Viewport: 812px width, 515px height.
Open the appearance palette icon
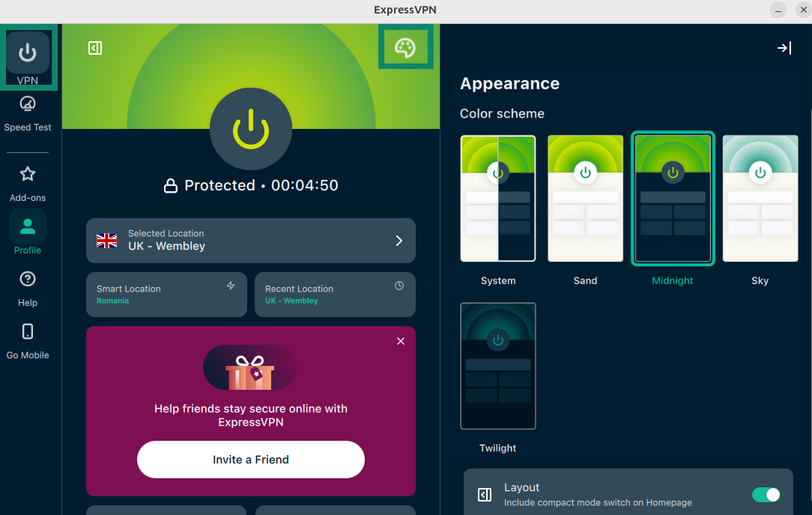coord(405,48)
